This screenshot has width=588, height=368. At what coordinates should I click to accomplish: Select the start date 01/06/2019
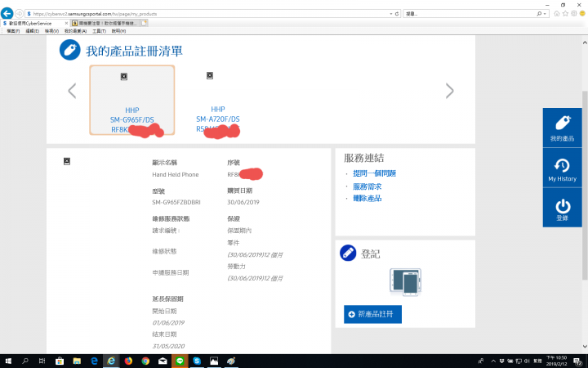168,323
